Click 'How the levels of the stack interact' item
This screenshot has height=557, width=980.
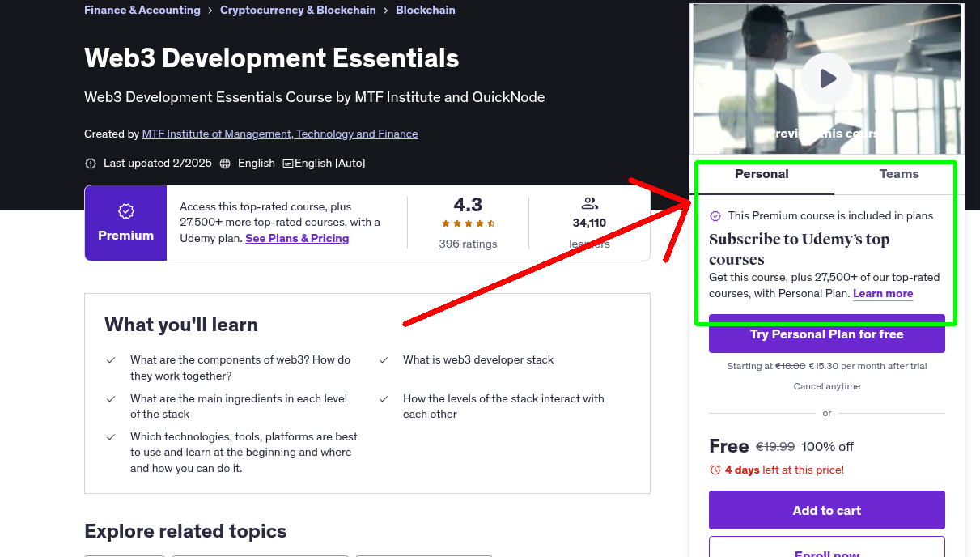[503, 406]
